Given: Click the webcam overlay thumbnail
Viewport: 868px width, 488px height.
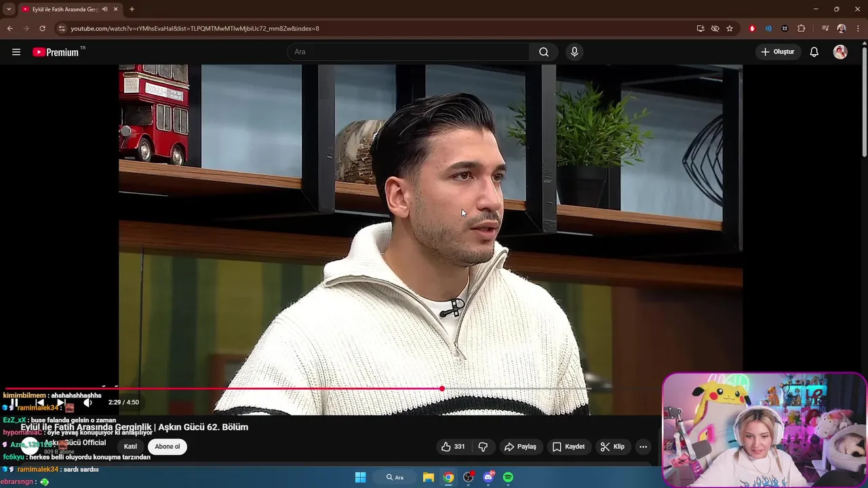Looking at the screenshot, I should pos(764,430).
